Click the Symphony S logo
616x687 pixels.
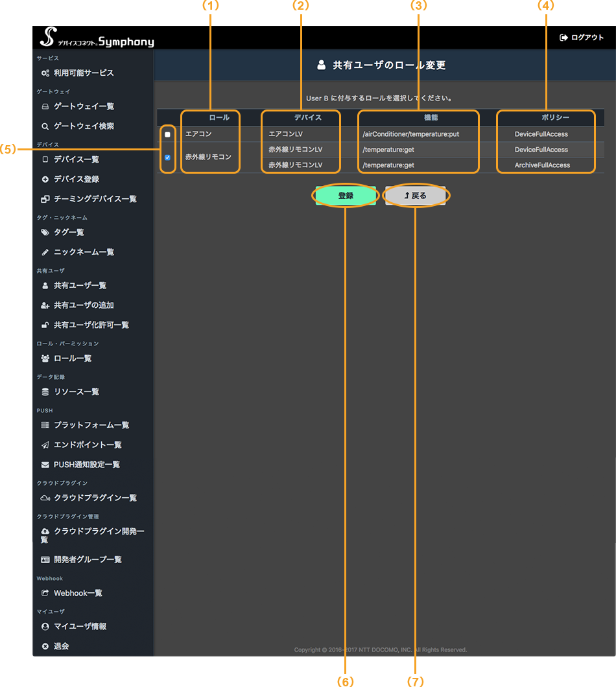pos(48,36)
